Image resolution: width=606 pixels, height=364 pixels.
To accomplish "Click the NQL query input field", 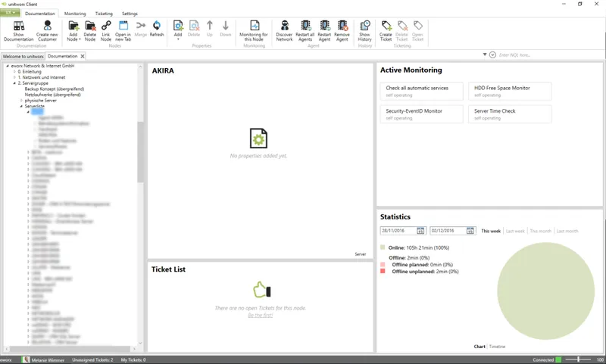I will click(x=550, y=55).
